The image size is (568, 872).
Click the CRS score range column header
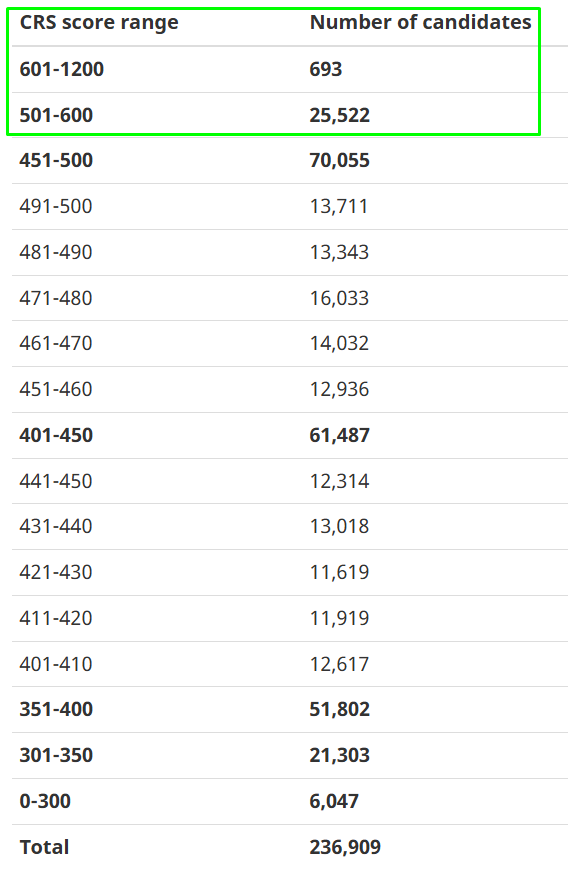(x=99, y=23)
